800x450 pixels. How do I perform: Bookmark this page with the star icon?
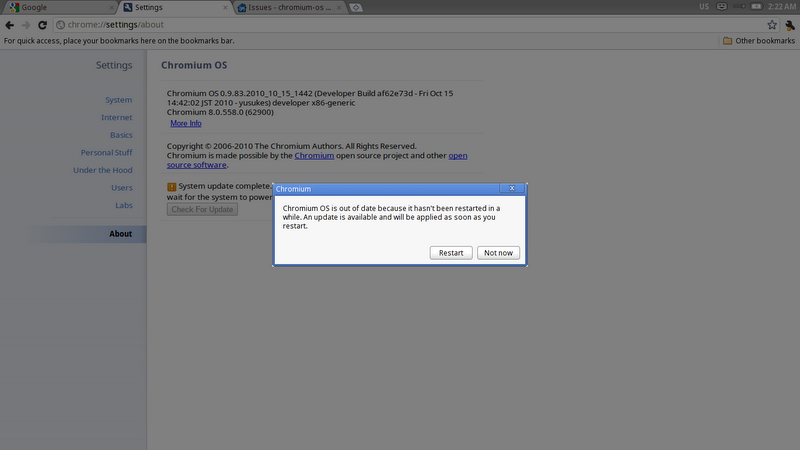pyautogui.click(x=772, y=24)
